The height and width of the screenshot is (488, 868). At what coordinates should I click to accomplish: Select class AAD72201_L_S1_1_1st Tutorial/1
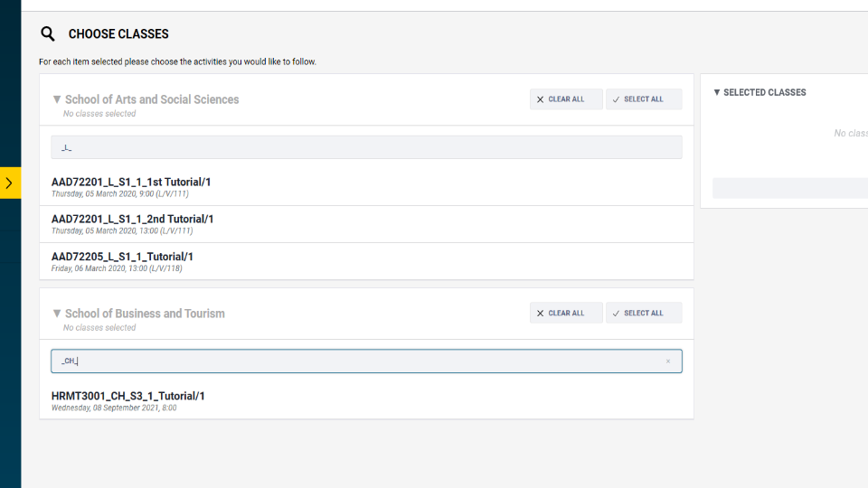[366, 187]
